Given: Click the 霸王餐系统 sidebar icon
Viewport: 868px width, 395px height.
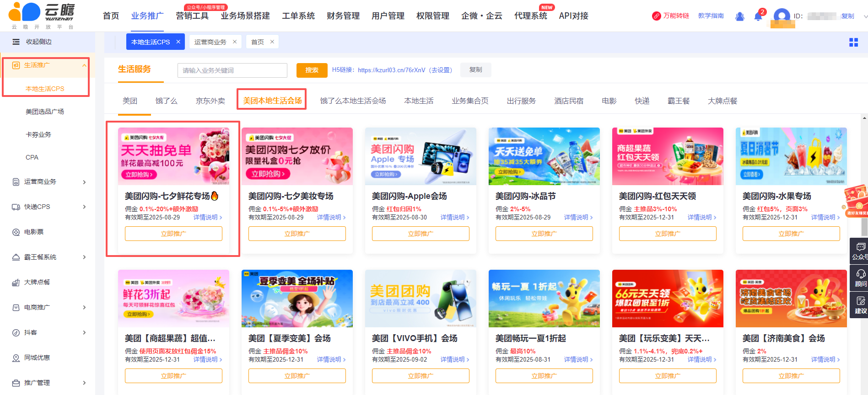Looking at the screenshot, I should point(16,257).
